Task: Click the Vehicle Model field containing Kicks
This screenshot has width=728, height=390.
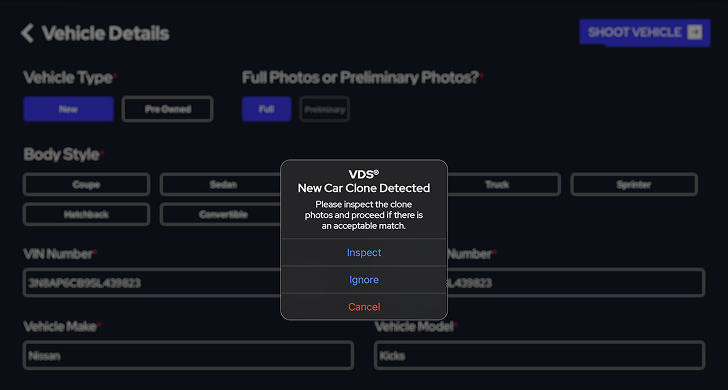Action: pyautogui.click(x=540, y=356)
